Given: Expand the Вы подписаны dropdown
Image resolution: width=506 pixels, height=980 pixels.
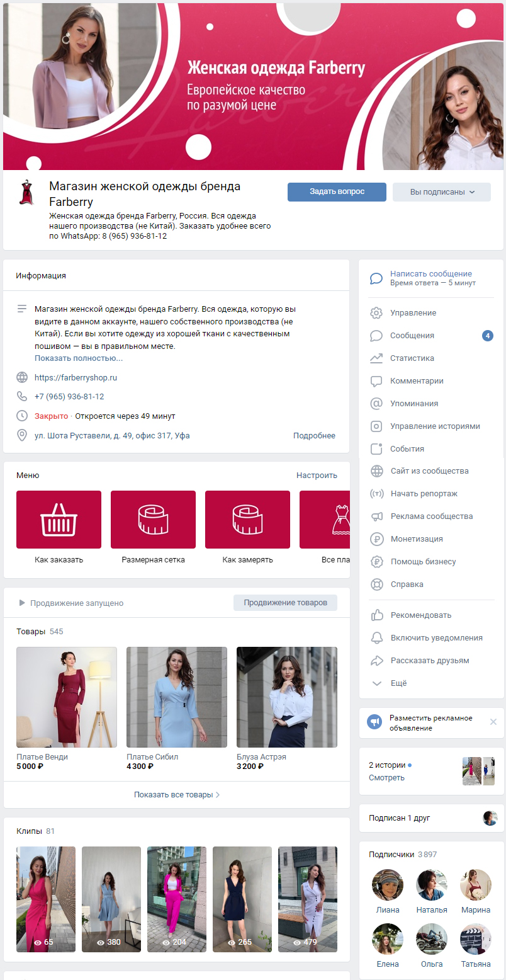Looking at the screenshot, I should [442, 192].
